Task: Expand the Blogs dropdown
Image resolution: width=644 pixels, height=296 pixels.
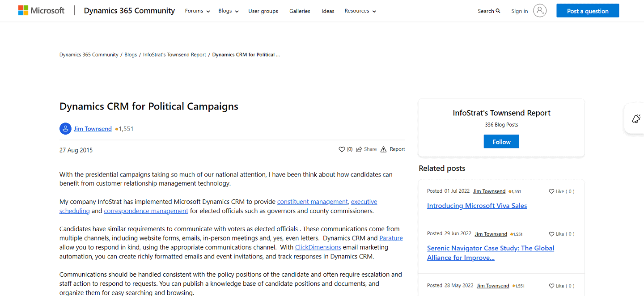Action: 228,11
